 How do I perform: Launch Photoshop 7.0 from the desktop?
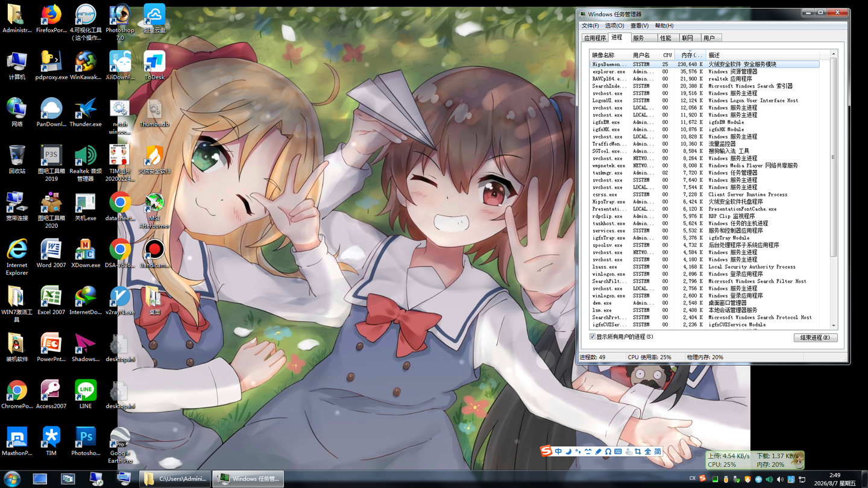point(120,23)
